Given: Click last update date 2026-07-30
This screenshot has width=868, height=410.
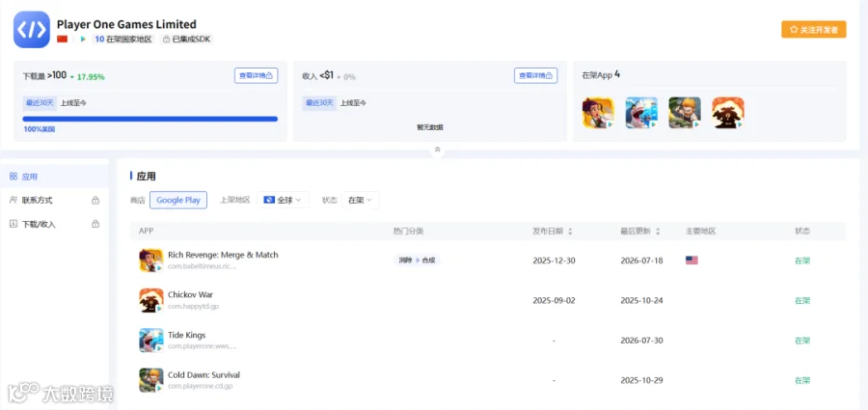Looking at the screenshot, I should [x=641, y=341].
